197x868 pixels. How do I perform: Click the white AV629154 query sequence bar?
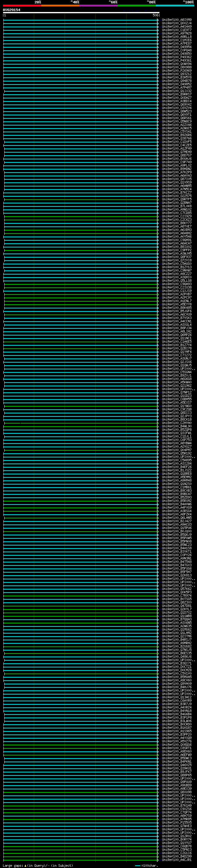tap(81, 12)
